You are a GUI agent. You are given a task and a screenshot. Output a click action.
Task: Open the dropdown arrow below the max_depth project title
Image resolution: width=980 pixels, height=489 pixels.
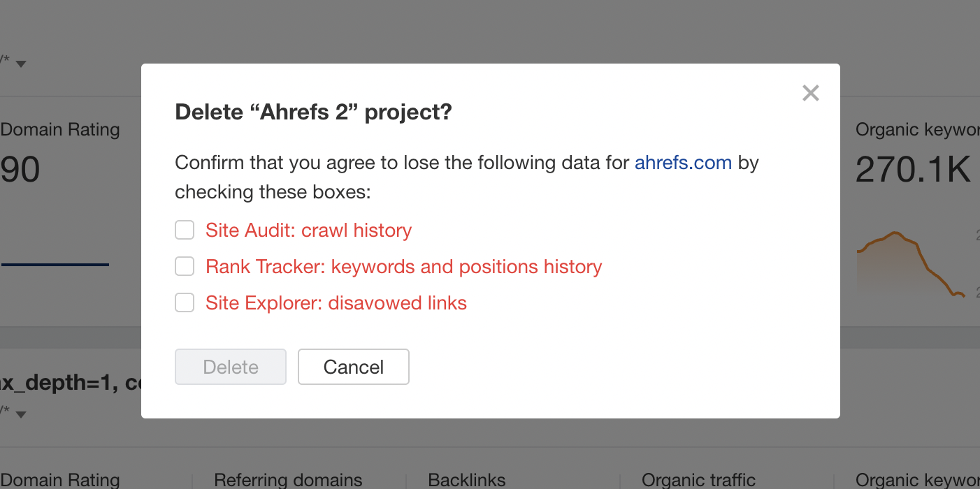(21, 414)
